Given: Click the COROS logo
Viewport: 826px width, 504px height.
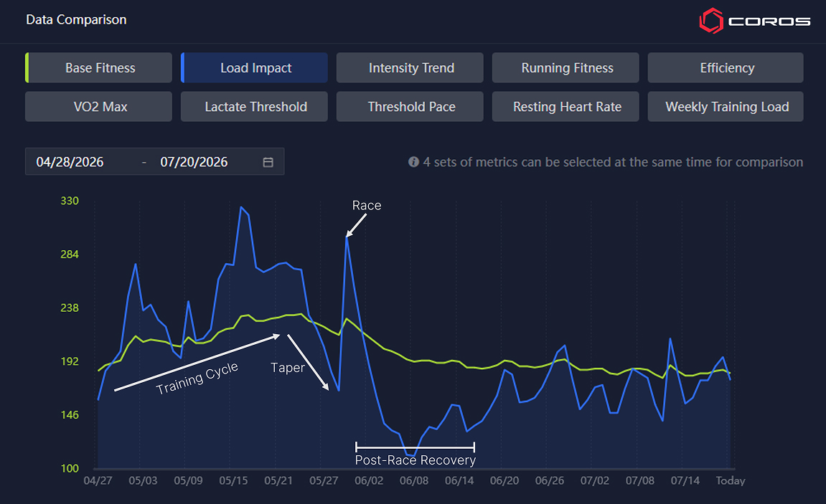Looking at the screenshot, I should (754, 21).
